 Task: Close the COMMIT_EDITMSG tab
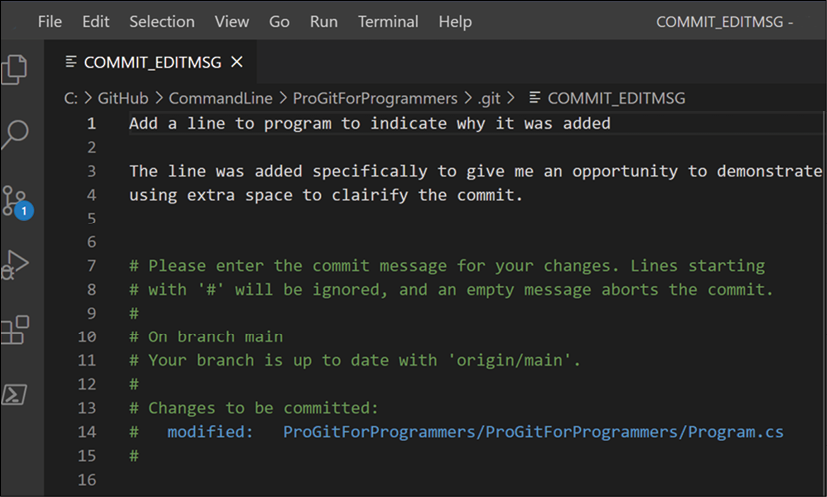point(237,62)
